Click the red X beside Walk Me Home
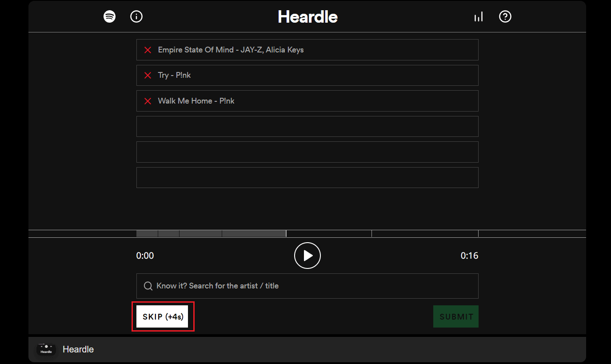The width and height of the screenshot is (611, 364). click(148, 101)
